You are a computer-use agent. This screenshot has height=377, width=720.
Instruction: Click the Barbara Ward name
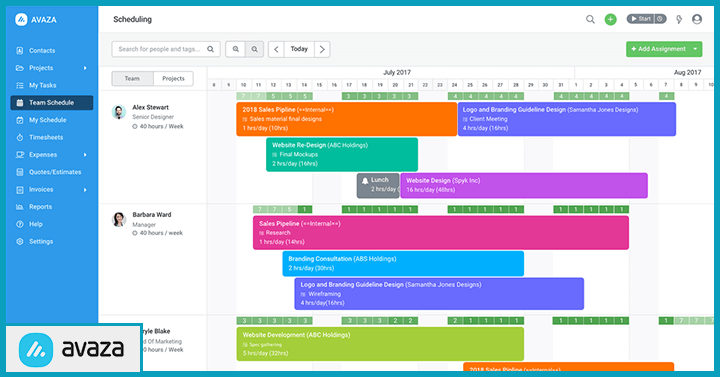tap(152, 214)
